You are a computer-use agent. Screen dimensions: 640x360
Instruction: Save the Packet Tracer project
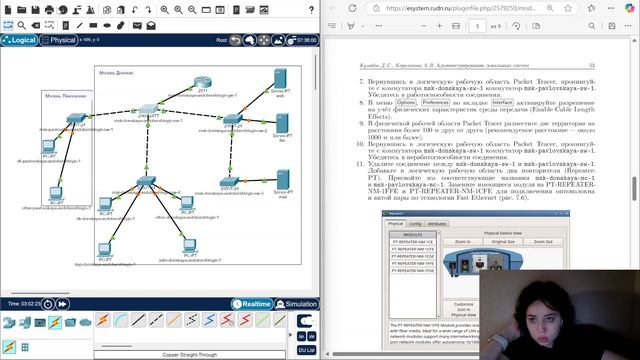click(36, 9)
